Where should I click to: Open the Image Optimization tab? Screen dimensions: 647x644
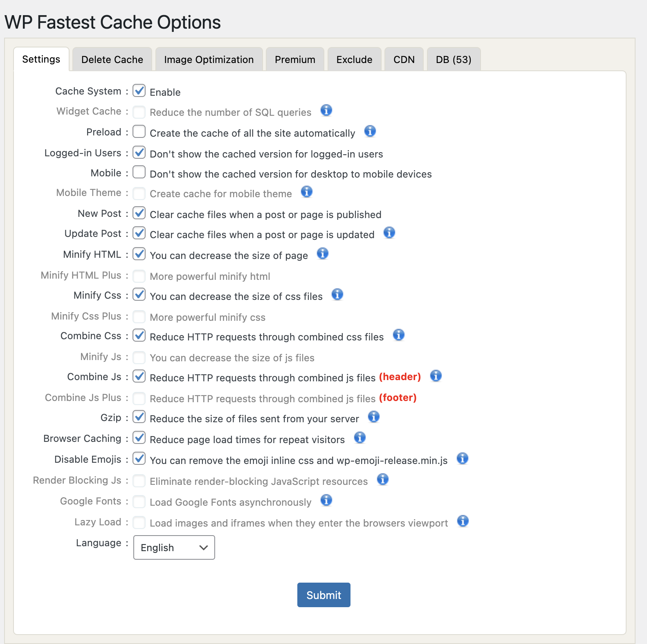pyautogui.click(x=209, y=60)
